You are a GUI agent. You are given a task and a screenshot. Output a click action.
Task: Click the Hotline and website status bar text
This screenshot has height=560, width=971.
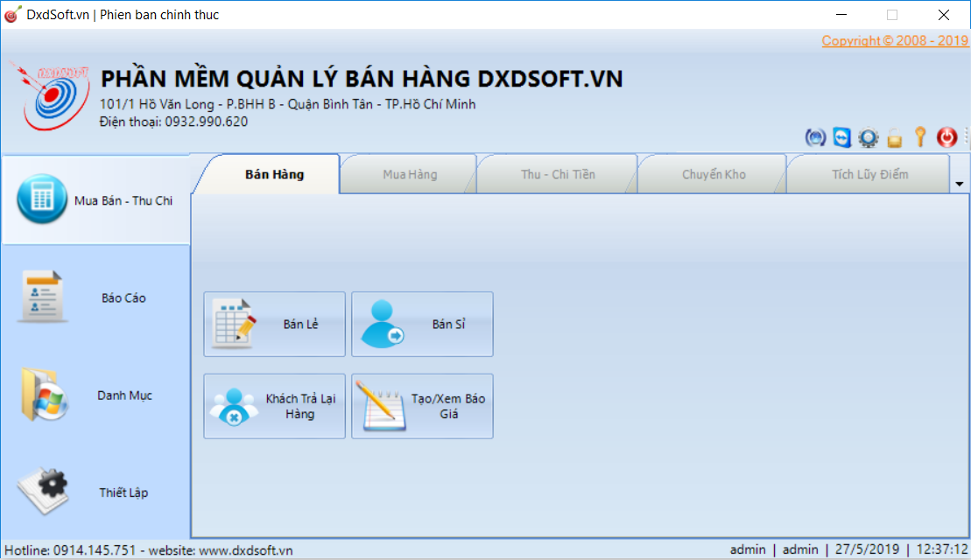tap(149, 550)
